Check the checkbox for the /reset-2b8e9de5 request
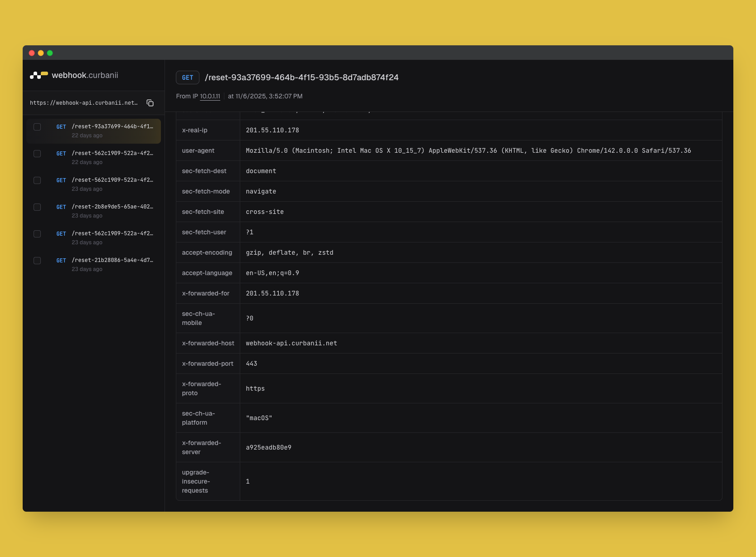756x557 pixels. click(x=37, y=207)
